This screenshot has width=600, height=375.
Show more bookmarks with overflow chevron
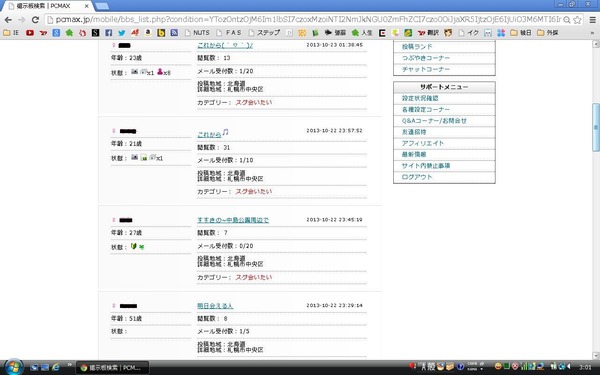point(593,33)
